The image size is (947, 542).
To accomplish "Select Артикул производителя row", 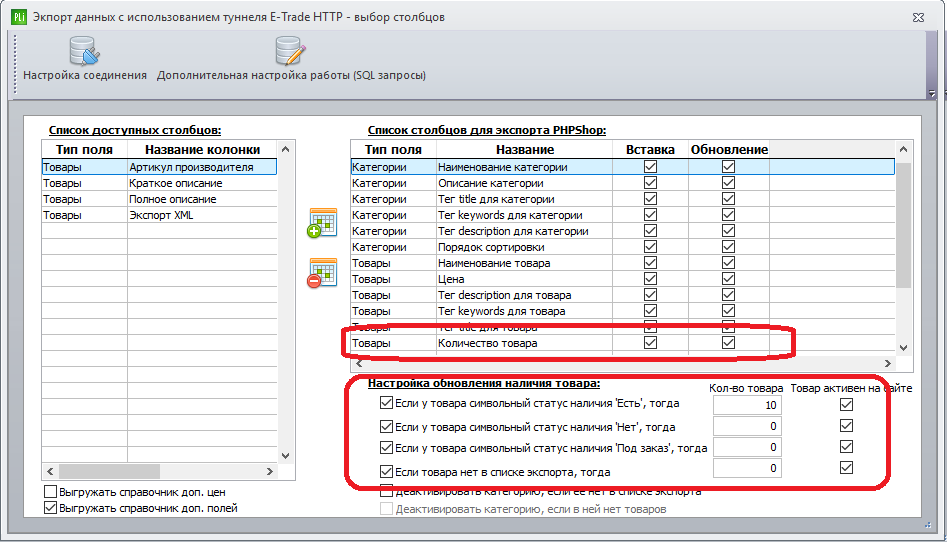I will click(x=159, y=167).
